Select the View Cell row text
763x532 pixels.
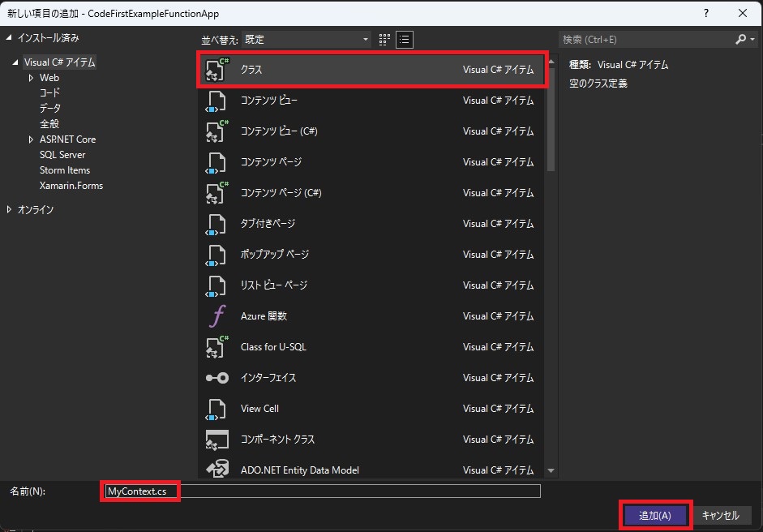point(259,409)
